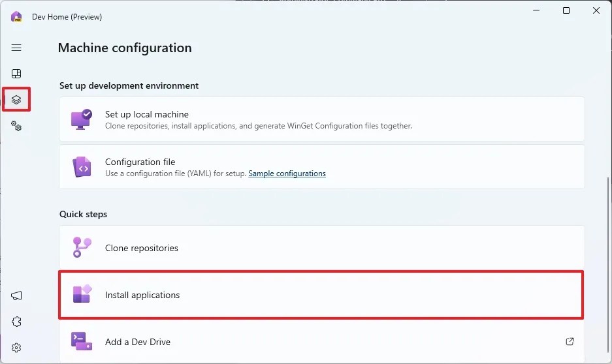Click 'Clone repositories, install applications' description text
612x364 pixels.
pos(259,126)
